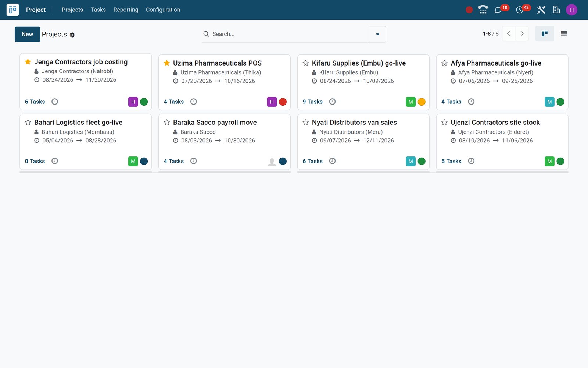The height and width of the screenshot is (368, 588).
Task: Click M avatar on Kifaru Supplies card
Action: coord(410,102)
